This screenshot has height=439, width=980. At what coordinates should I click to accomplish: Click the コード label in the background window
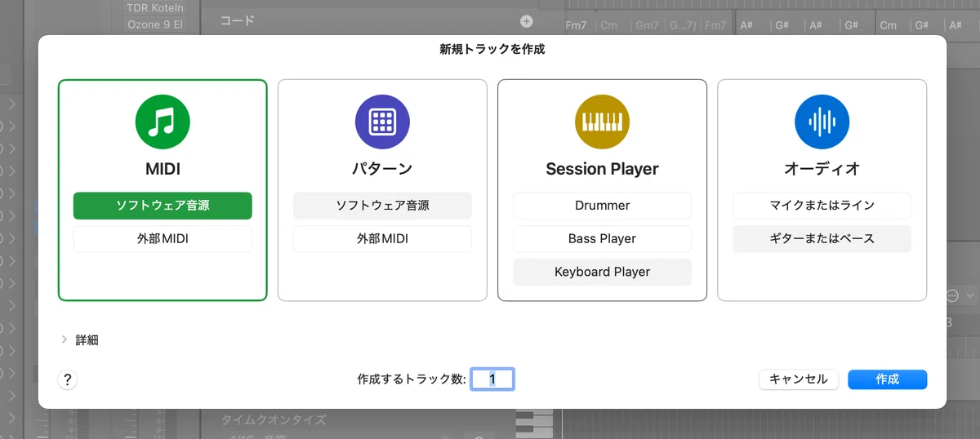[238, 21]
